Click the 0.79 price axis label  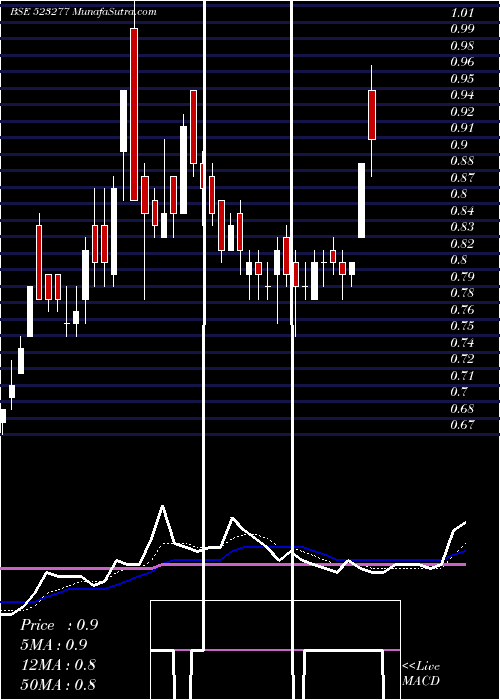(461, 277)
